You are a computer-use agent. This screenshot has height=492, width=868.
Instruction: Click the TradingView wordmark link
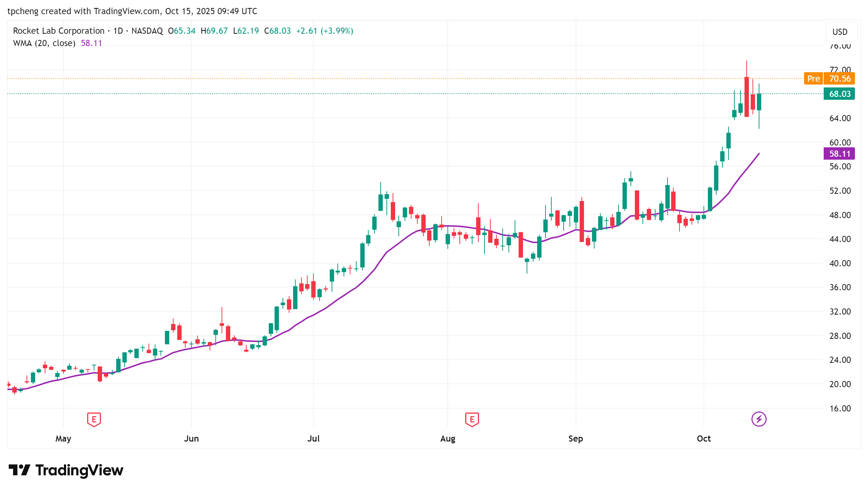[79, 470]
